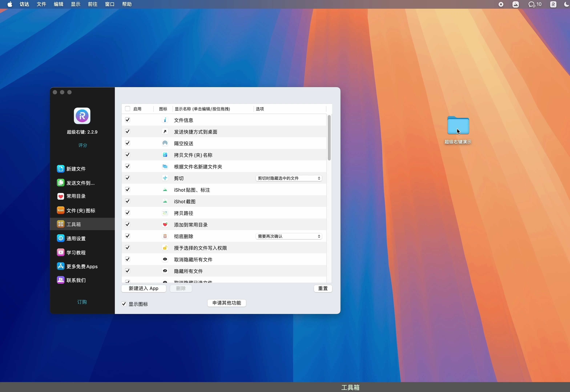Open the 需要再次确认 dropdown

(x=289, y=236)
